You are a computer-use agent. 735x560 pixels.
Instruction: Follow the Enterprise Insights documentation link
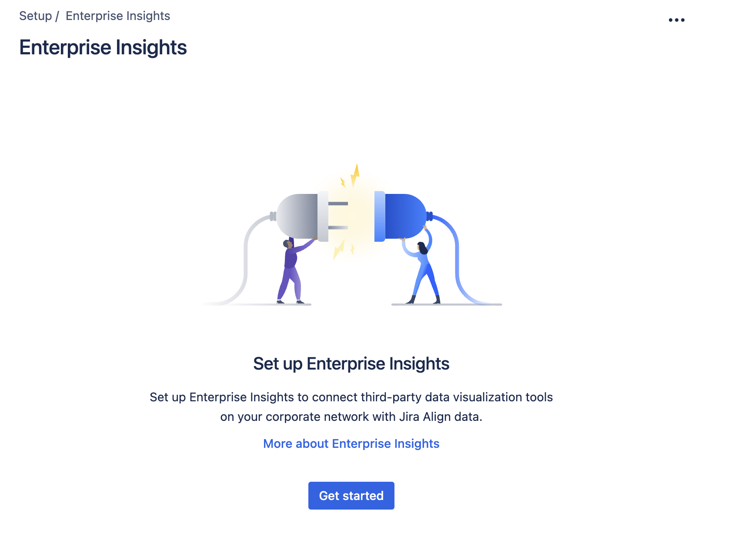[x=351, y=443]
